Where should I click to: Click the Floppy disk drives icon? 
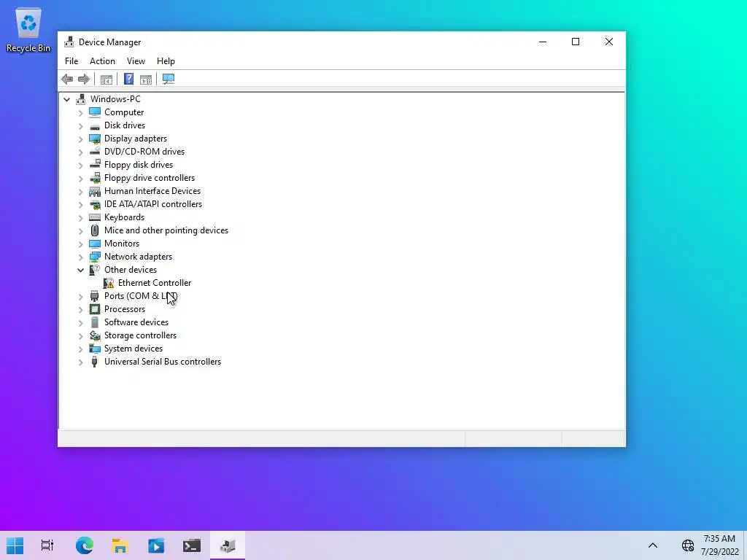(x=95, y=165)
